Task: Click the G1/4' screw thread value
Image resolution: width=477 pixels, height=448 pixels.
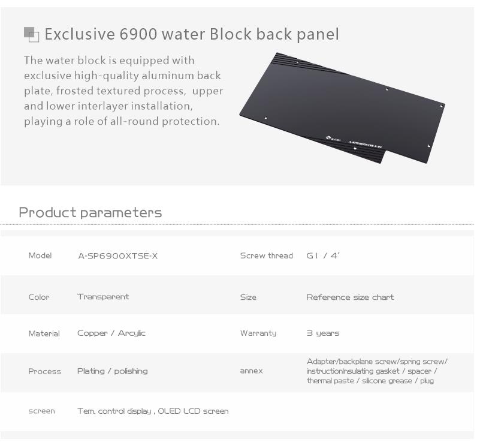Action: coord(323,256)
